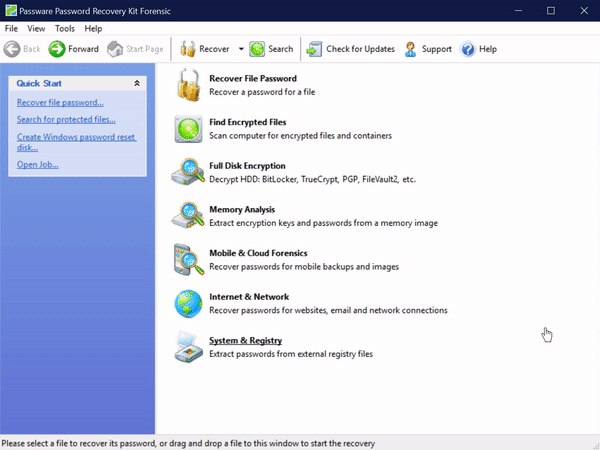Click the Memory Analysis magnifier icon

tap(188, 215)
